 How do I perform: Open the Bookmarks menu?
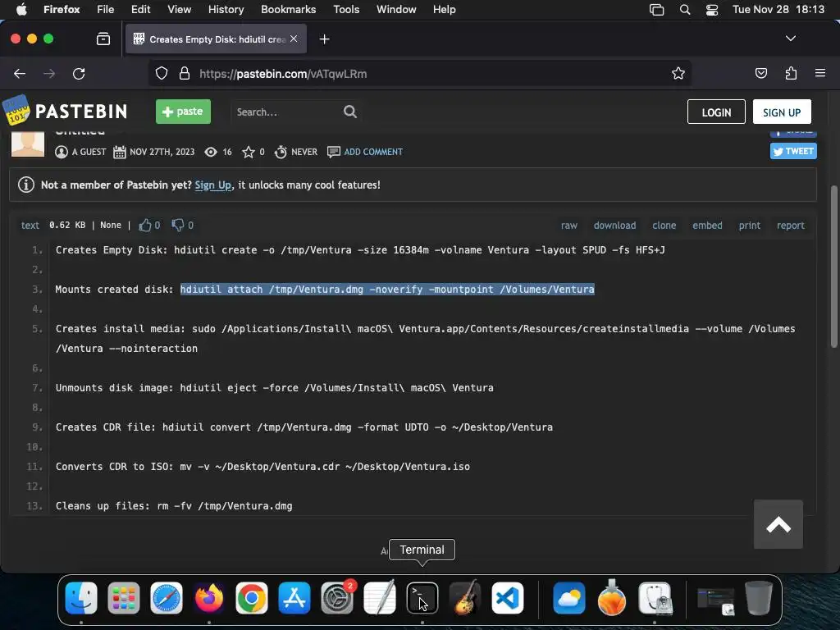tap(288, 10)
